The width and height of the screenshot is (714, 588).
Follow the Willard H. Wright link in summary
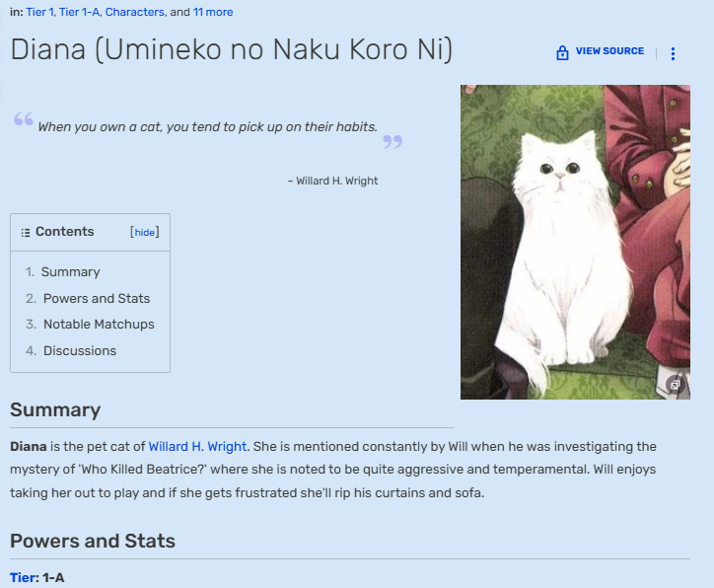197,446
